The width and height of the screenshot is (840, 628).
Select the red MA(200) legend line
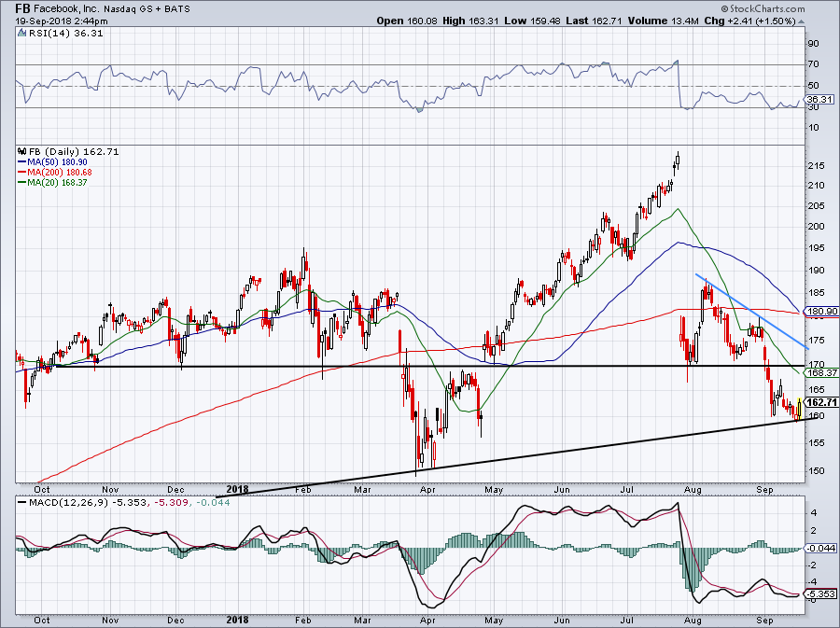[x=22, y=173]
